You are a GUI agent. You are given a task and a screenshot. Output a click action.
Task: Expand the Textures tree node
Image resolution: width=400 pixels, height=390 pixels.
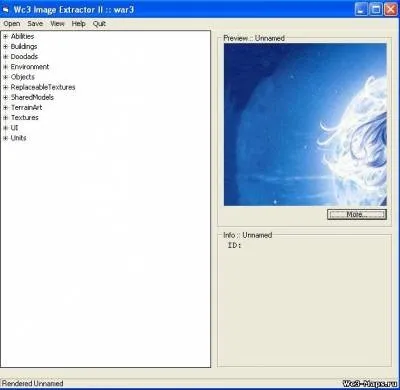(x=5, y=118)
